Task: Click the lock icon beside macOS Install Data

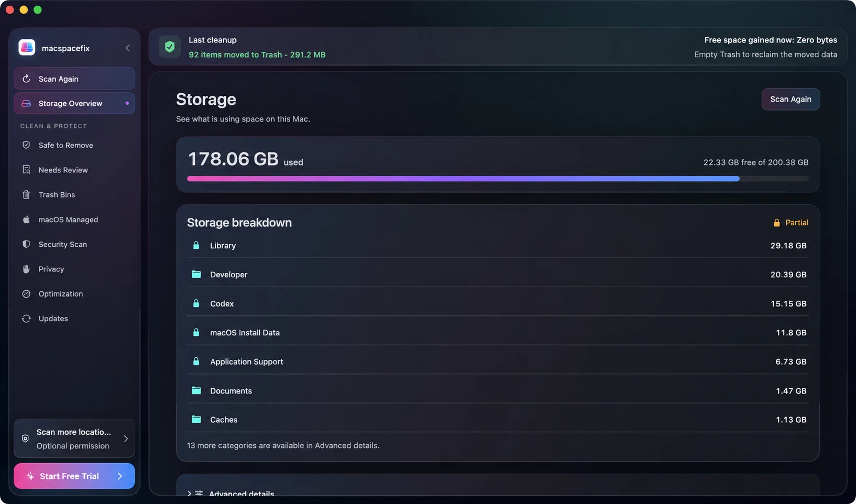Action: 196,332
